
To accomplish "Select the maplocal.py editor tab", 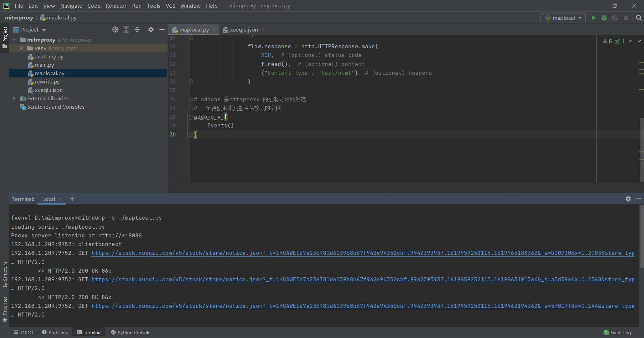I will (194, 30).
